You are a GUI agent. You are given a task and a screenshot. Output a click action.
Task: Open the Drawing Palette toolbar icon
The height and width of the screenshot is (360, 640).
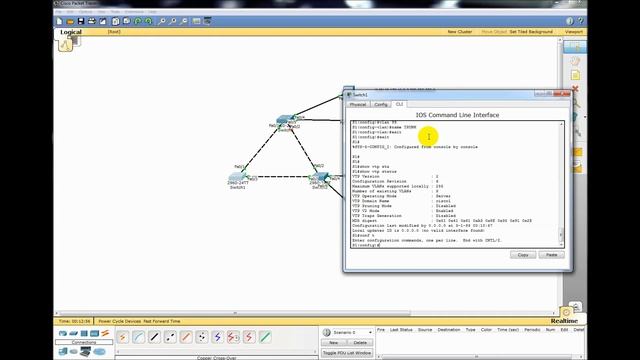197,21
